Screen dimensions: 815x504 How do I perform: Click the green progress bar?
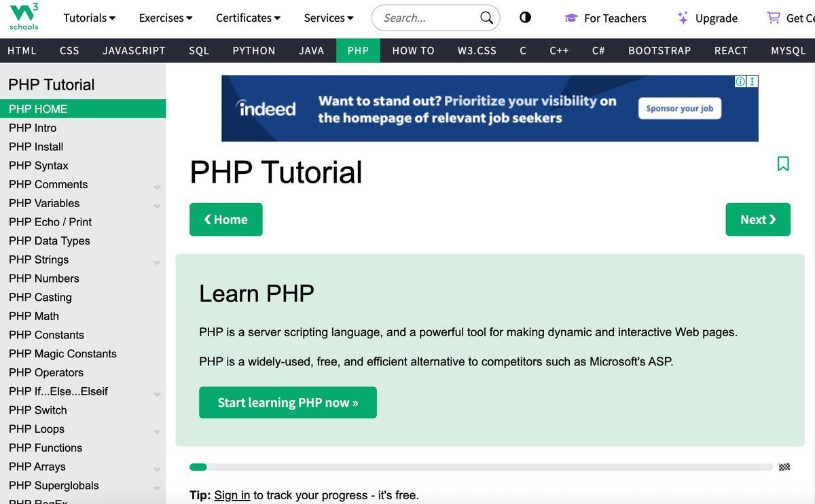(x=198, y=467)
